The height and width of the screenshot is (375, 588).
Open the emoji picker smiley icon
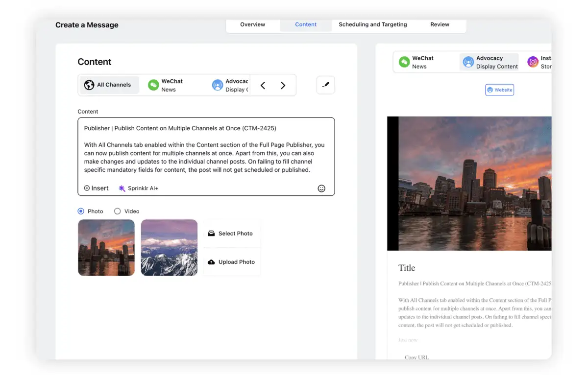click(321, 188)
